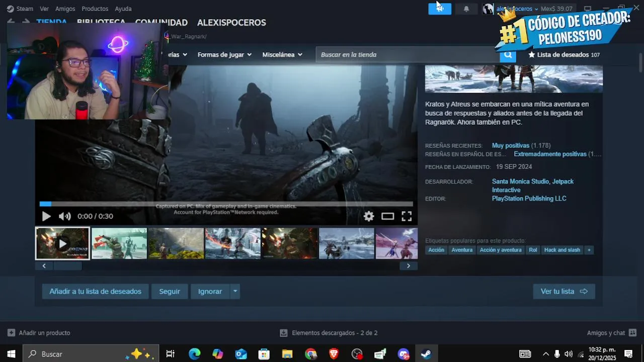Viewport: 644px width, 362px height.
Task: Select the sixth snowy media thumbnail
Action: 347,243
